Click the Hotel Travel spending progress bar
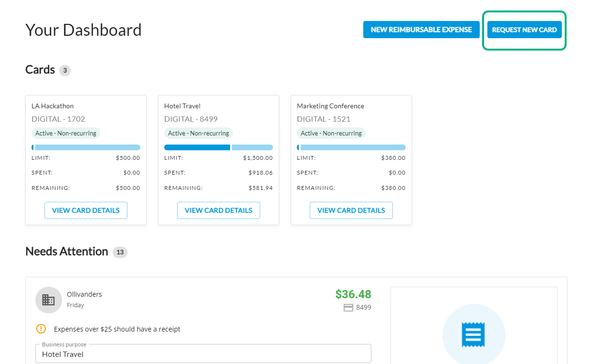This screenshot has width=590, height=364. tap(219, 147)
